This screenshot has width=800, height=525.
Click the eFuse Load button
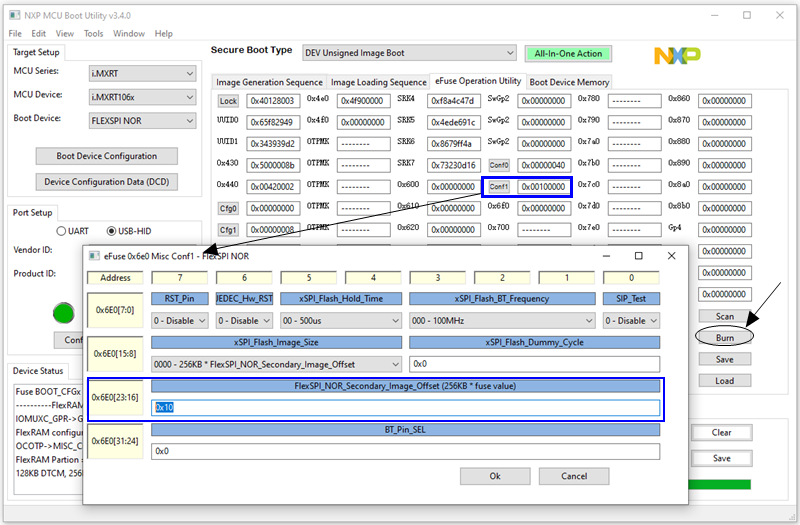pyautogui.click(x=724, y=381)
